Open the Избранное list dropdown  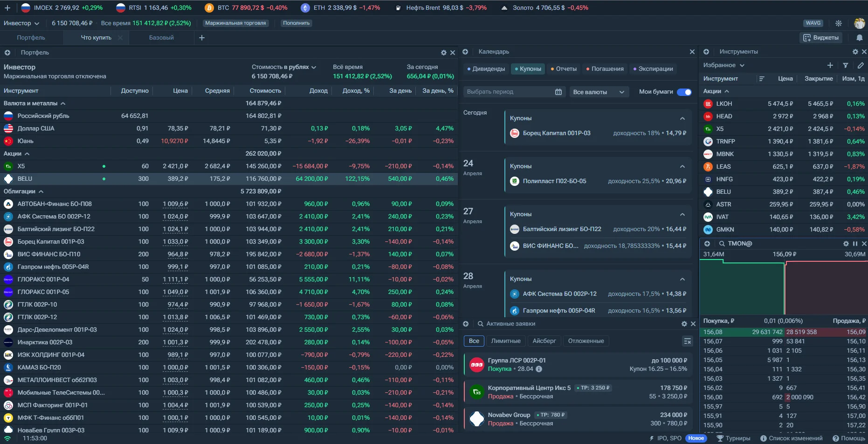pos(724,65)
